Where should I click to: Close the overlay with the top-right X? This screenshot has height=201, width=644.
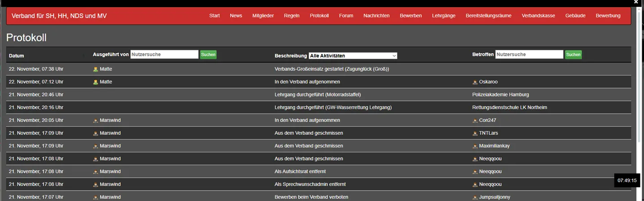pos(636,2)
